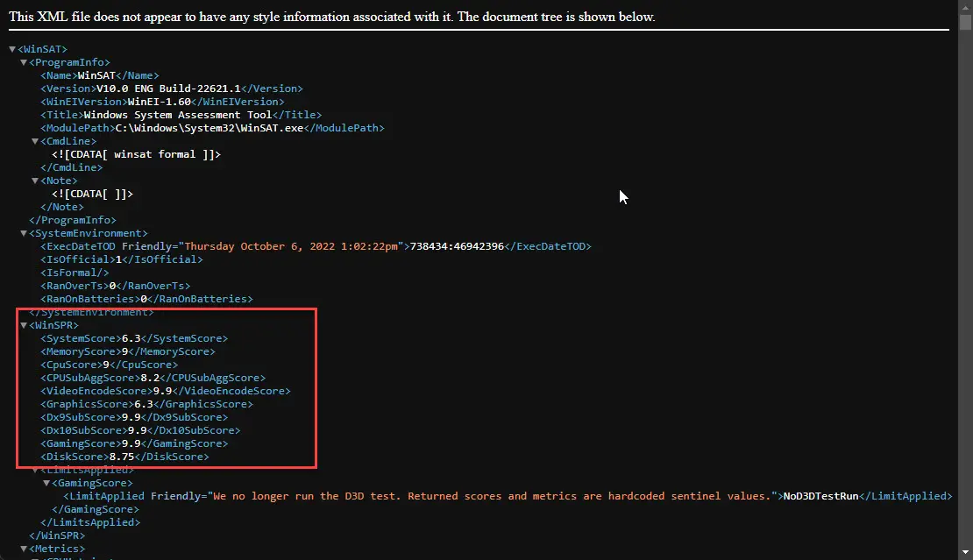Collapse the GamingScore node under LimitsApplied
973x560 pixels.
pyautogui.click(x=46, y=483)
